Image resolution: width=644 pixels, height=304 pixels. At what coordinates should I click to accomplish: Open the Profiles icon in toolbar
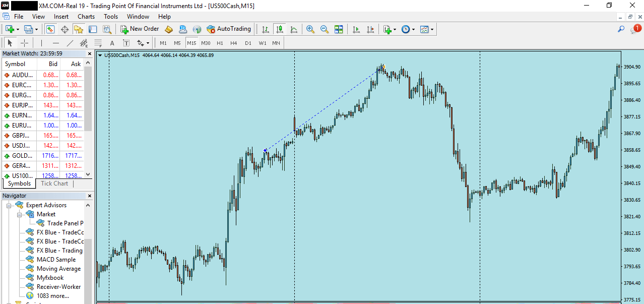pyautogui.click(x=28, y=29)
